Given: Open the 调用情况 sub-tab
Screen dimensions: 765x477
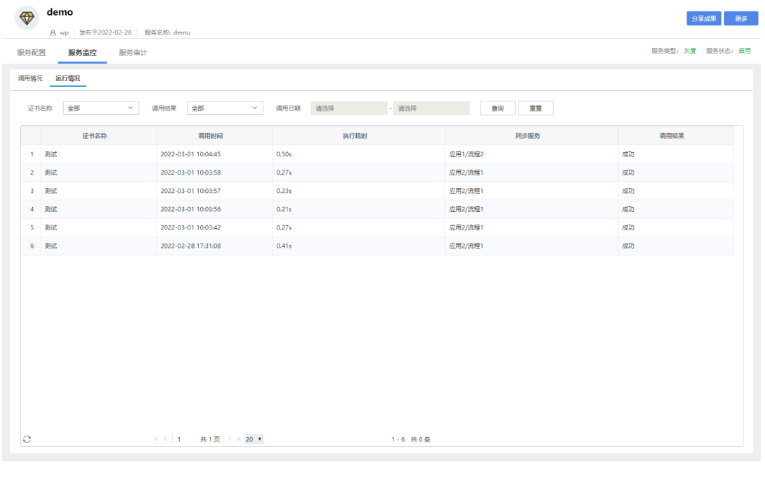Looking at the screenshot, I should [30, 78].
